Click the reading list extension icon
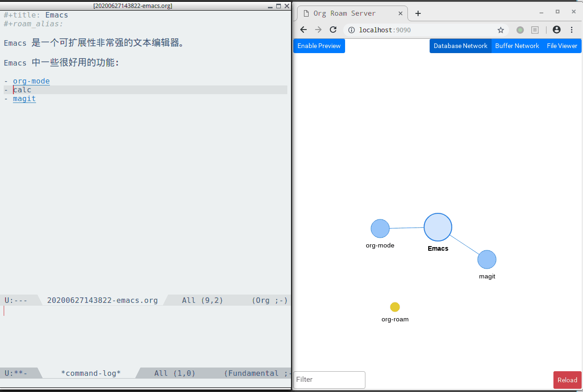The height and width of the screenshot is (392, 583). pyautogui.click(x=535, y=30)
